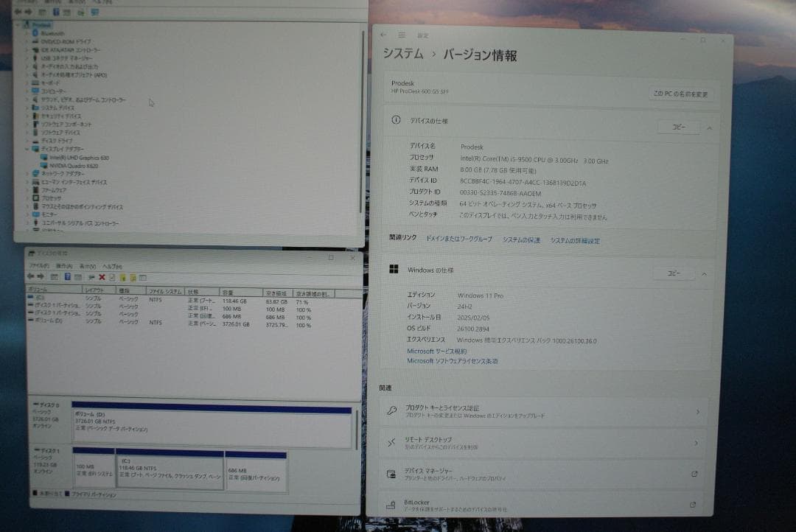The width and height of the screenshot is (796, 532).
Task: Click the scan for hardware changes icon
Action: tap(81, 13)
